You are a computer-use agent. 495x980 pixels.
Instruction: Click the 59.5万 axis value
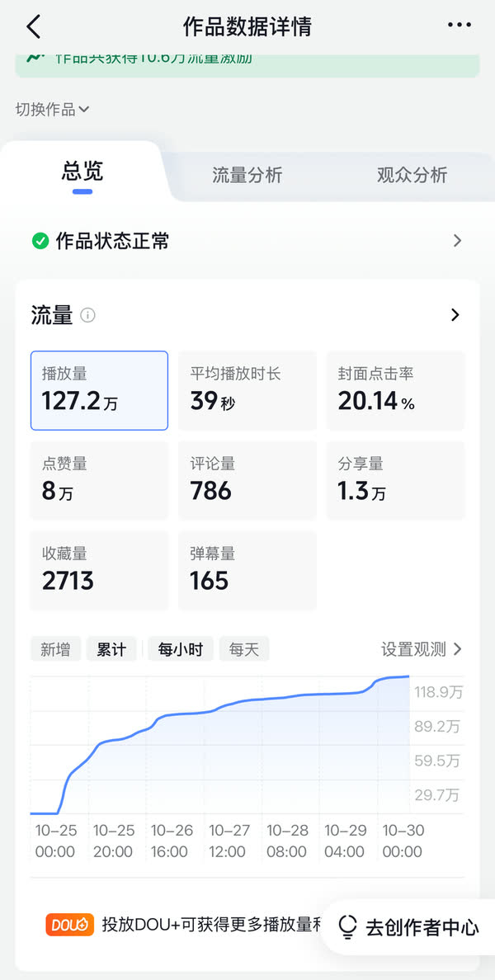pyautogui.click(x=437, y=761)
